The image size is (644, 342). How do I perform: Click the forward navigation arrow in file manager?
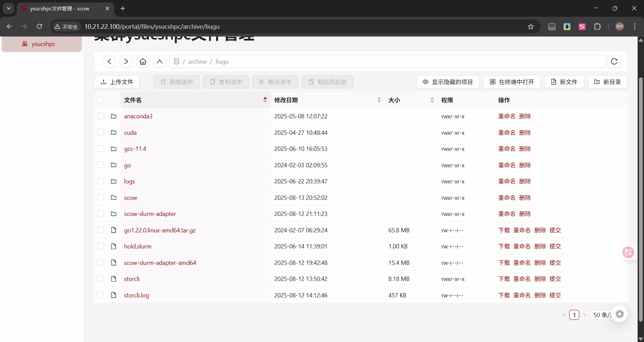[126, 61]
